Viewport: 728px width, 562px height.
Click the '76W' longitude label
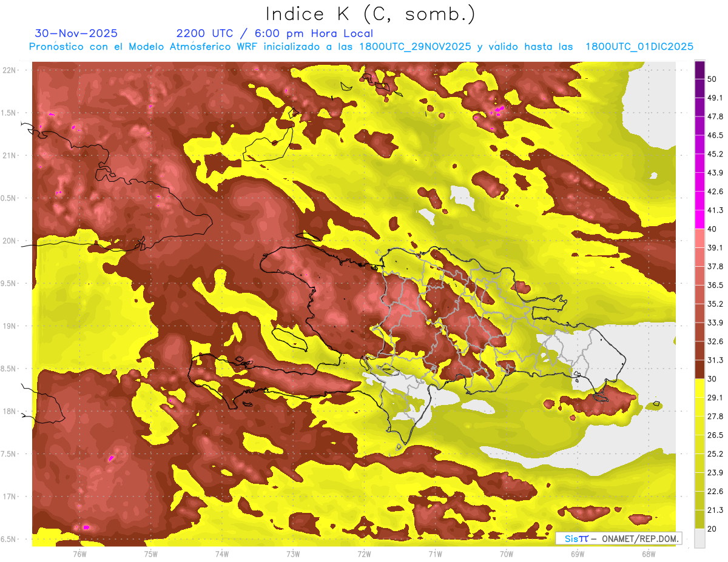click(x=79, y=554)
